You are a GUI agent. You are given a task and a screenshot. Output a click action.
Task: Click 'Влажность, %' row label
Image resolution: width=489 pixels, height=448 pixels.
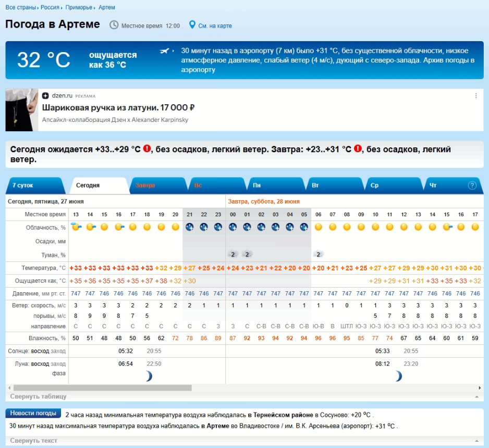click(x=47, y=338)
